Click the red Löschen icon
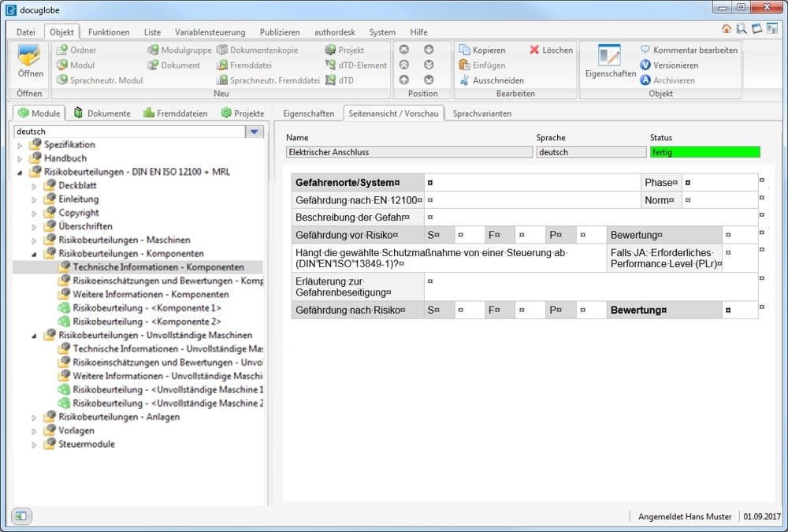Screen dimensions: 788x532 point(535,50)
